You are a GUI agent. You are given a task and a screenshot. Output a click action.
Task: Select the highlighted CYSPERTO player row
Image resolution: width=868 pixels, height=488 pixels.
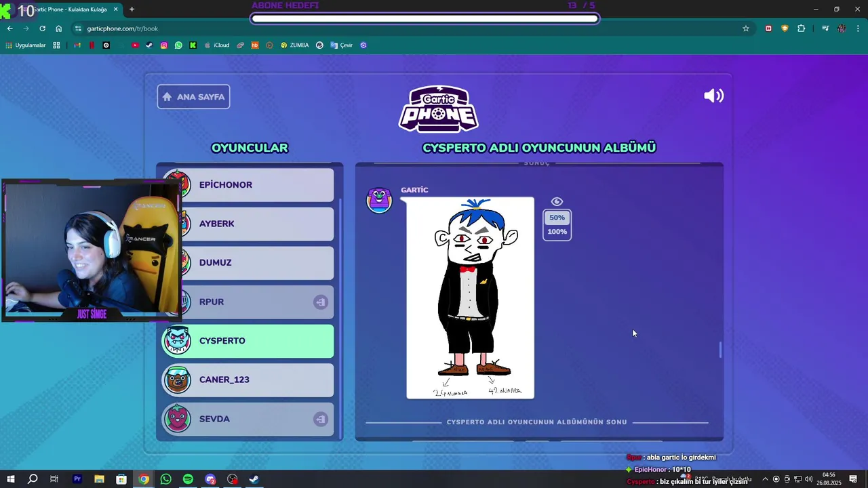click(x=248, y=340)
